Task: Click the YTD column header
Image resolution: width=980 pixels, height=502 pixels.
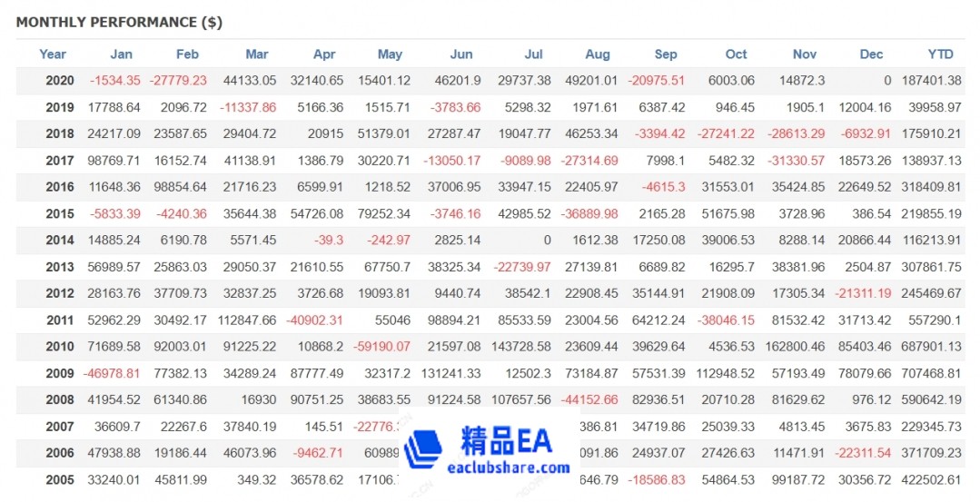Action: (x=940, y=54)
